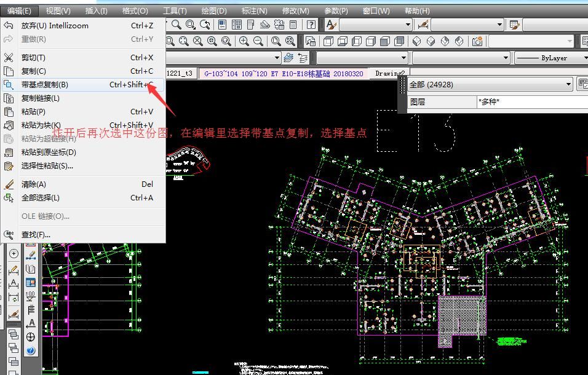The height and width of the screenshot is (375, 588).
Task: Select the Text Style icon on the toolbar
Action: coord(330,25)
